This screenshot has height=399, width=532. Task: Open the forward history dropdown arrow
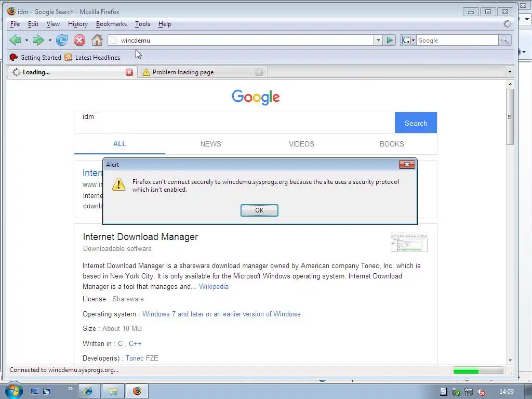coord(50,41)
